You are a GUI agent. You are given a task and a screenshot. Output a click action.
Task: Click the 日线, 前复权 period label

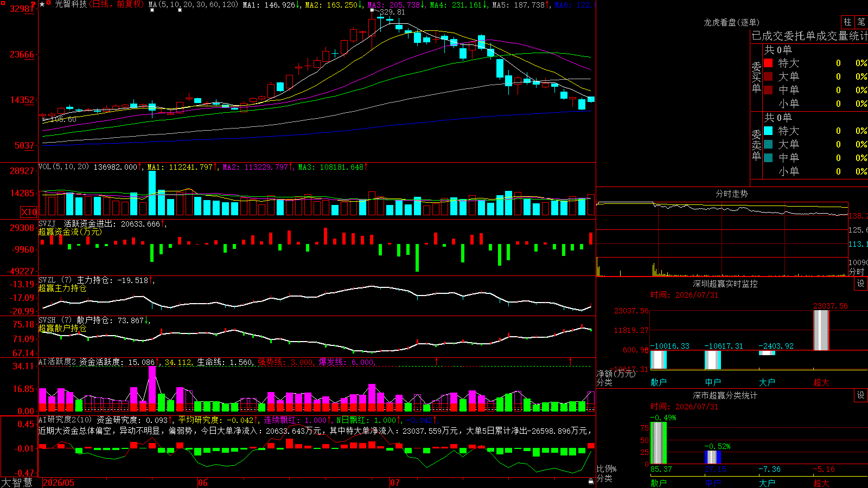117,4
